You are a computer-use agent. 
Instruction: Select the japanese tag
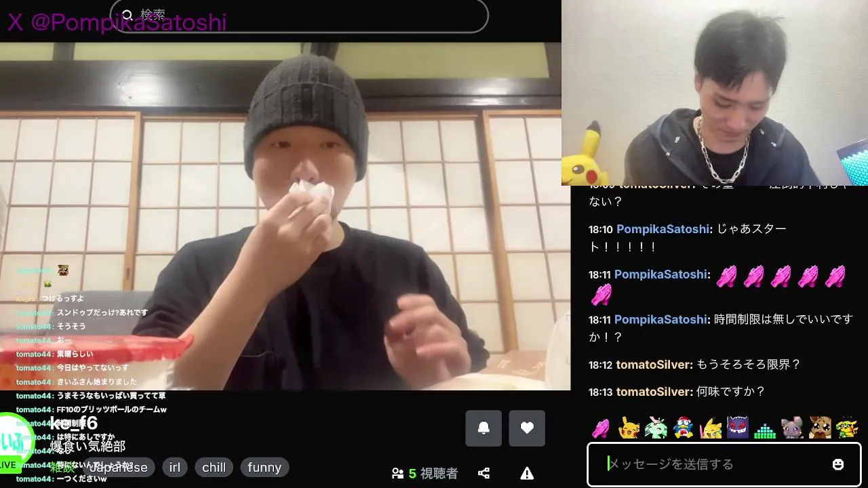118,467
